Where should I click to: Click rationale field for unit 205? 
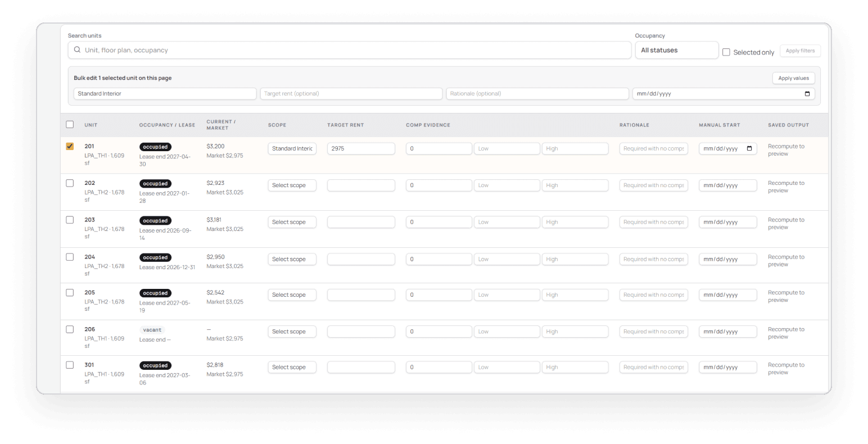click(x=654, y=295)
